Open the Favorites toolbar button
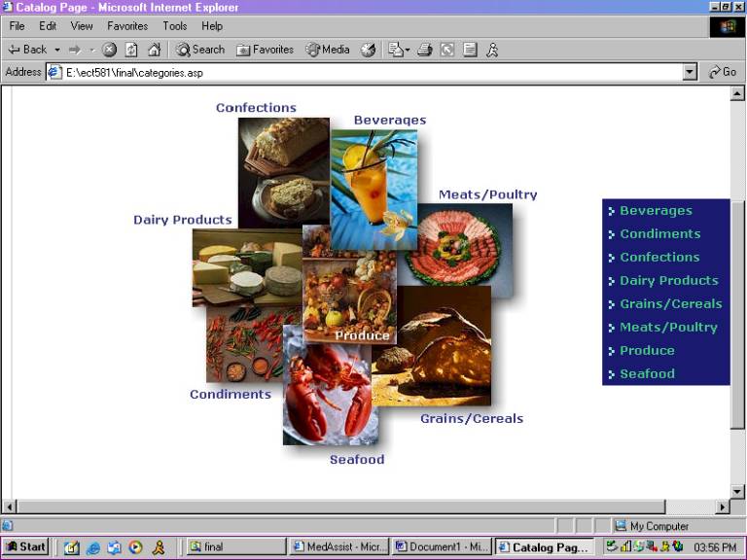The height and width of the screenshot is (560, 747). 265,50
